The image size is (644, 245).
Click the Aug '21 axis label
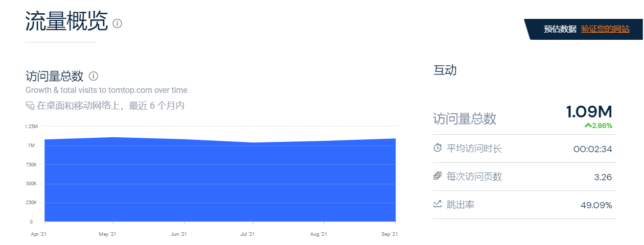point(318,234)
